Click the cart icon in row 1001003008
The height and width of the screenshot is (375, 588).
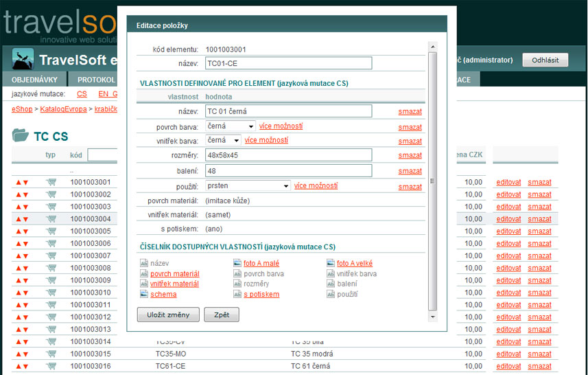pos(51,268)
